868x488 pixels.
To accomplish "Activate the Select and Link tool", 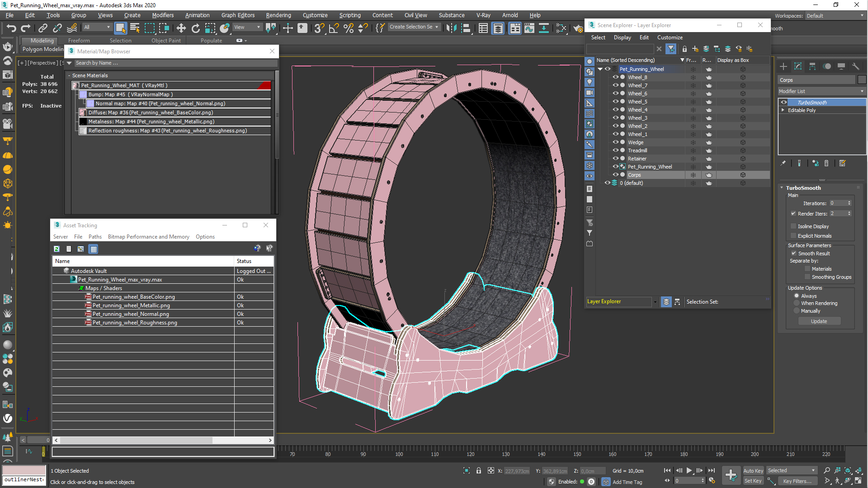I will click(42, 28).
